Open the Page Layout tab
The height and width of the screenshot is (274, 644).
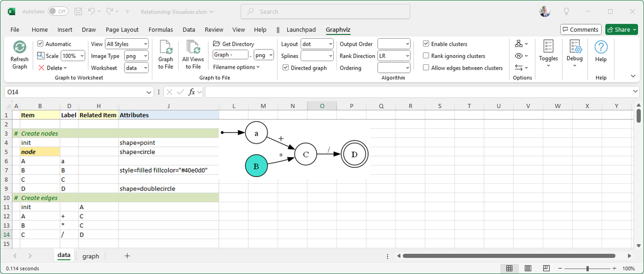(x=122, y=29)
